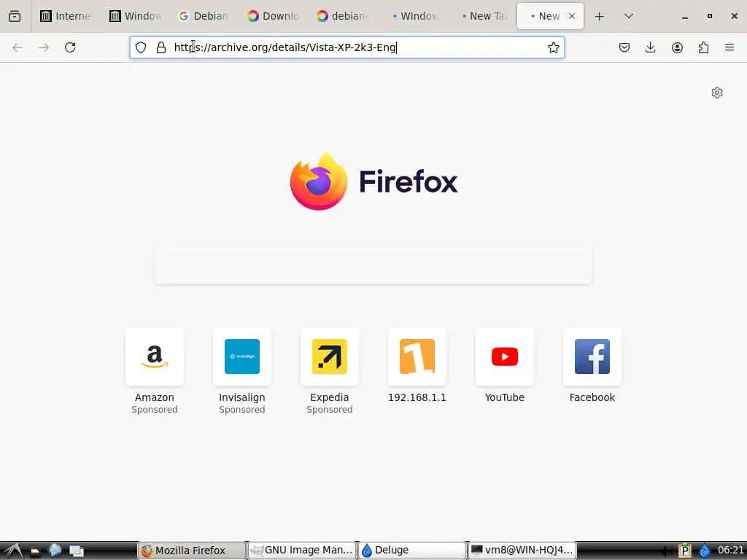Switch to Deluge taskbar button
Image resolution: width=747 pixels, height=560 pixels.
point(412,551)
